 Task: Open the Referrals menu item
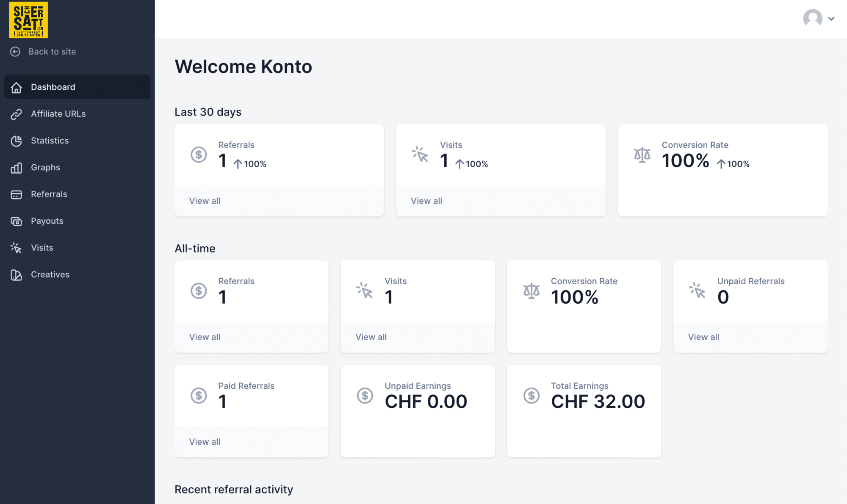(x=77, y=194)
